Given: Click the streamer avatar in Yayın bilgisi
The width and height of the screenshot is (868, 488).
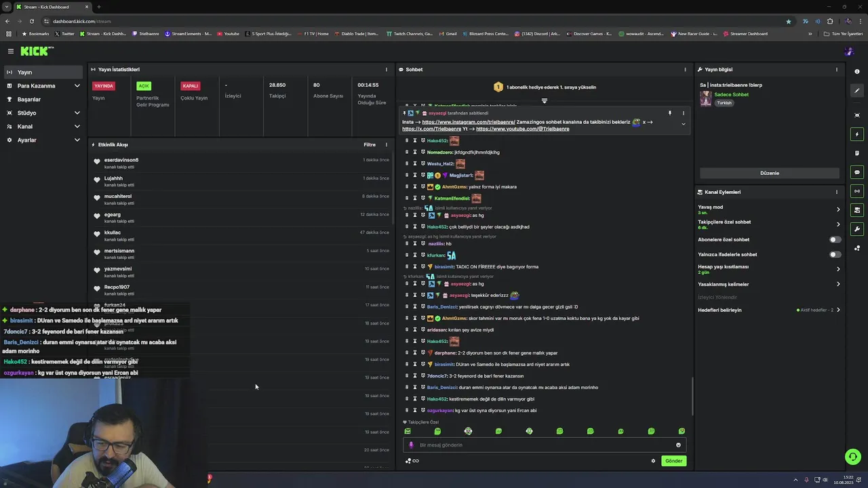Looking at the screenshot, I should pos(705,98).
